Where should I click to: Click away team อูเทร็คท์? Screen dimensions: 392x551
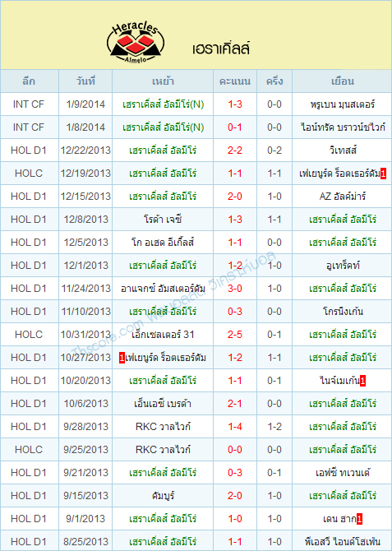tap(343, 266)
